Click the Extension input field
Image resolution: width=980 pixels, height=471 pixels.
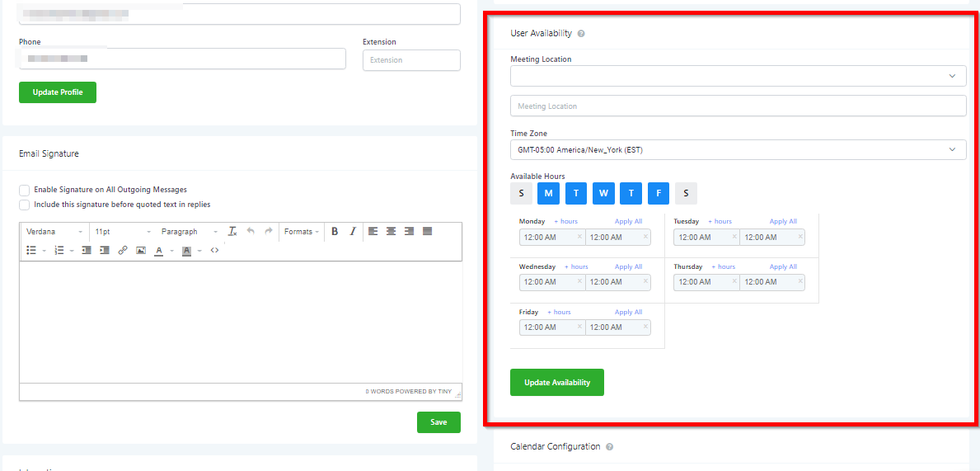(x=411, y=60)
